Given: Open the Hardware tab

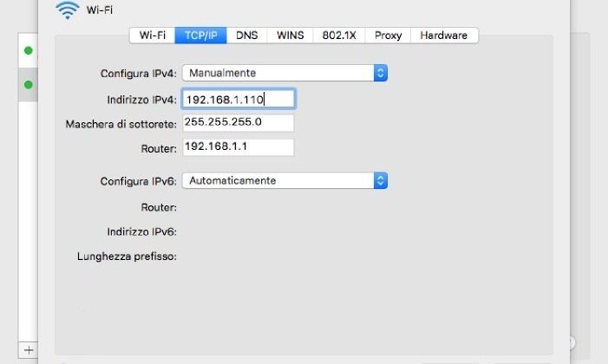Looking at the screenshot, I should click(x=444, y=36).
